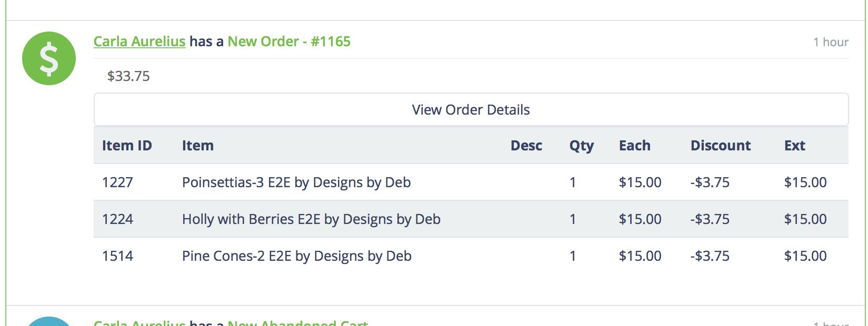Select the Poinsettias-3 E2E item row
868x326 pixels.
471,182
